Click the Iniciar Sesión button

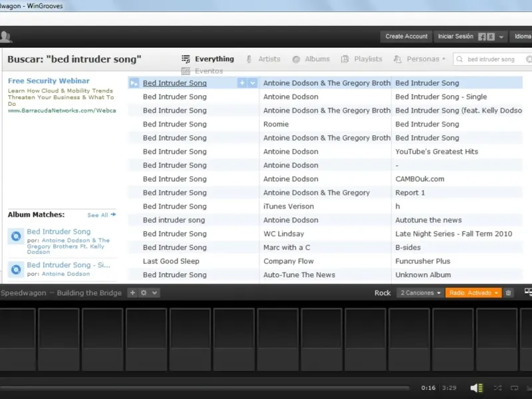[456, 37]
